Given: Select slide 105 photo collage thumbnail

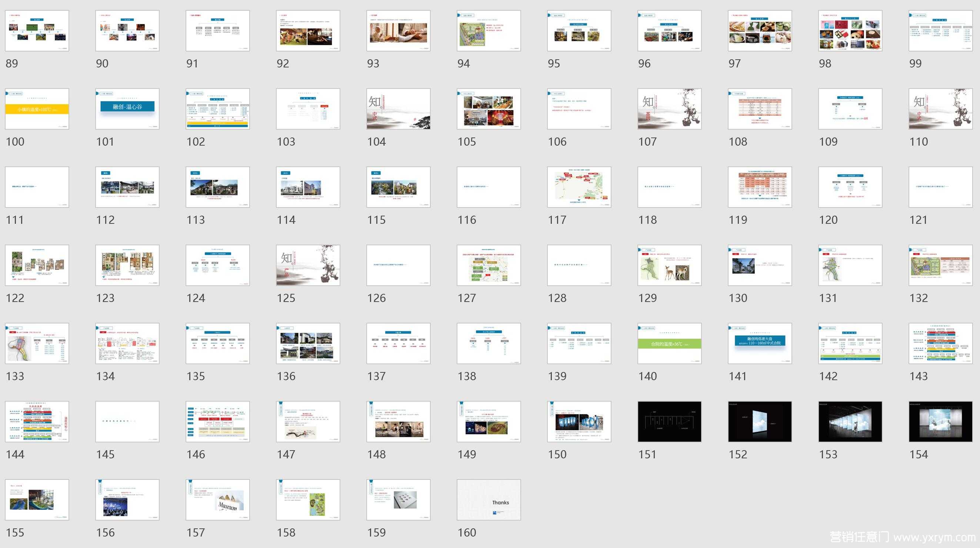Looking at the screenshot, I should coord(489,109).
